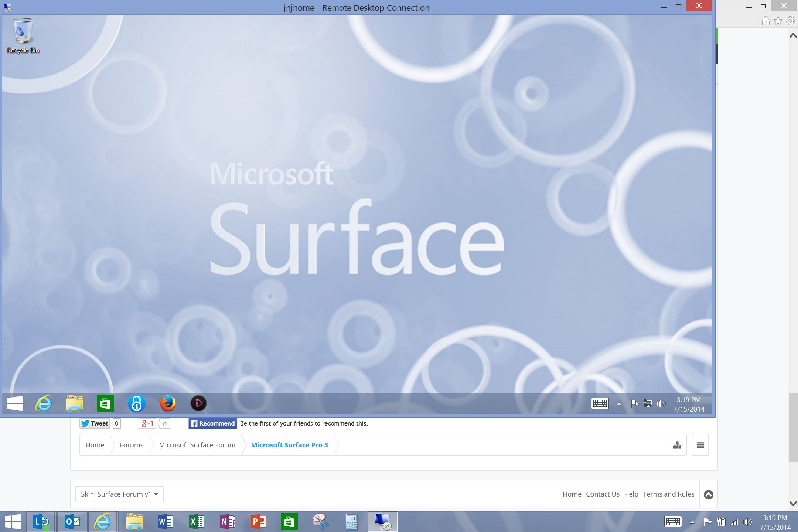The image size is (798, 532).
Task: Click browser scrollbar up arrow
Action: (x=793, y=36)
